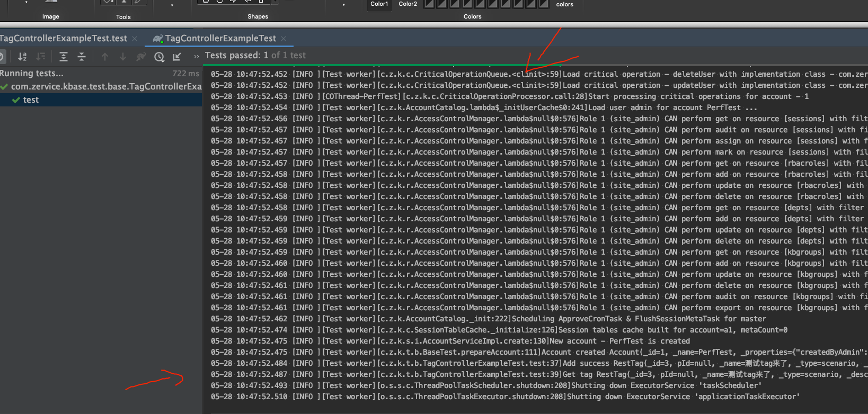Viewport: 868px width, 414px height.
Task: Show more toolbar actions chevron
Action: tap(197, 56)
